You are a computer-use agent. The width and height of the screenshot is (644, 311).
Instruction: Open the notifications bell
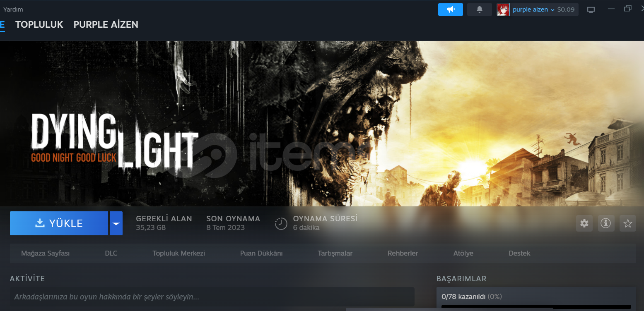pos(480,10)
